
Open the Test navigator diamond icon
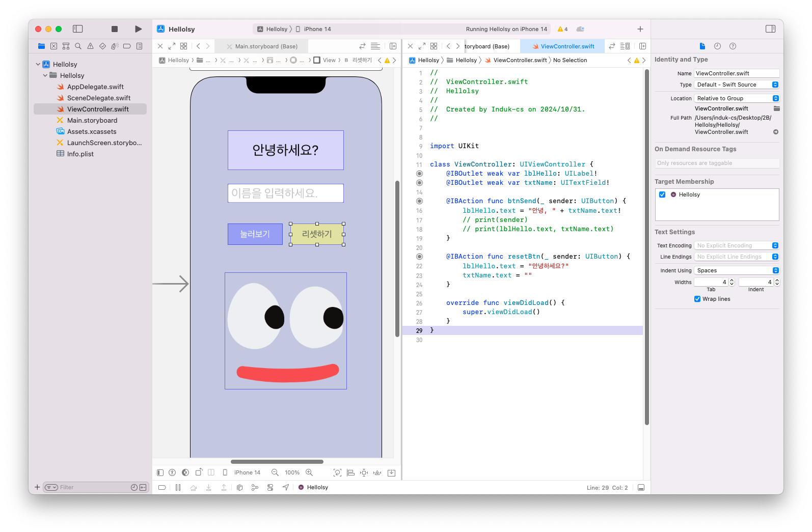pos(102,46)
